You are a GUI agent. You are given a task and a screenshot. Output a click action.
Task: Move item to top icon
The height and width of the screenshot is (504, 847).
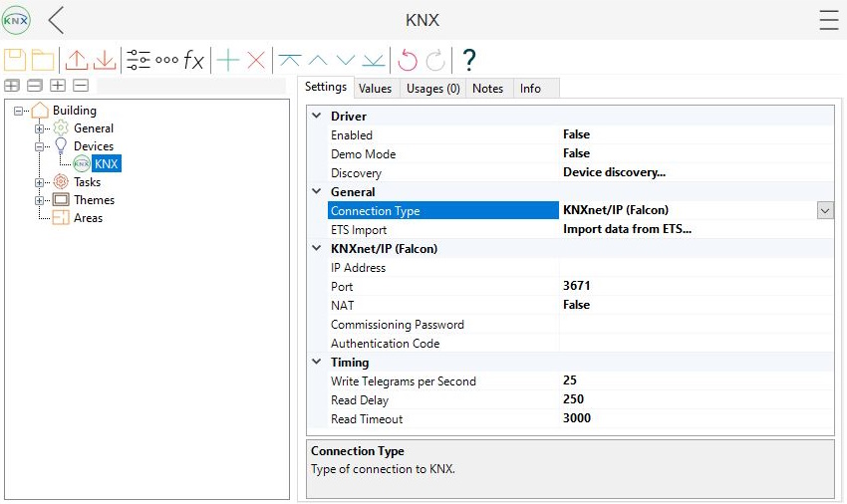point(290,60)
